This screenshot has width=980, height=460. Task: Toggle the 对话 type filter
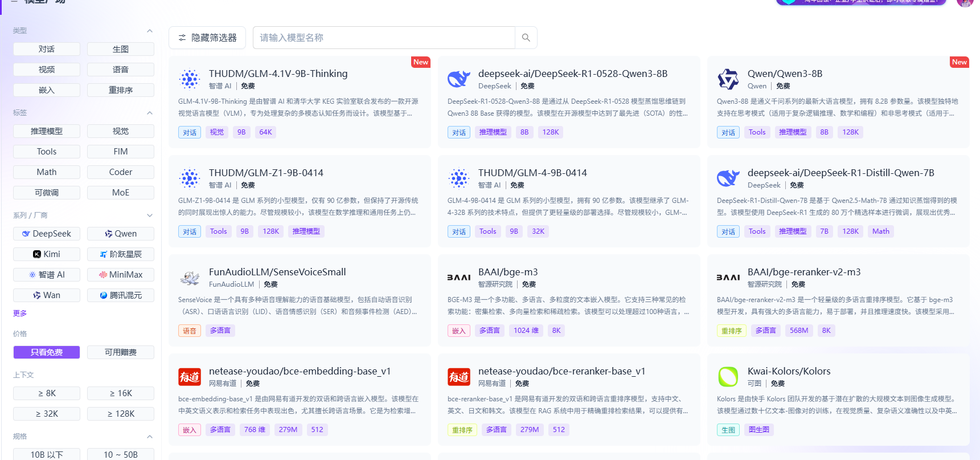pos(47,49)
